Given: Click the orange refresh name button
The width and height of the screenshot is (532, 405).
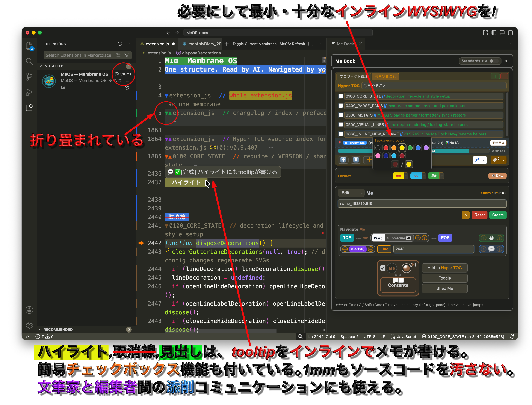Looking at the screenshot, I should pyautogui.click(x=465, y=215).
